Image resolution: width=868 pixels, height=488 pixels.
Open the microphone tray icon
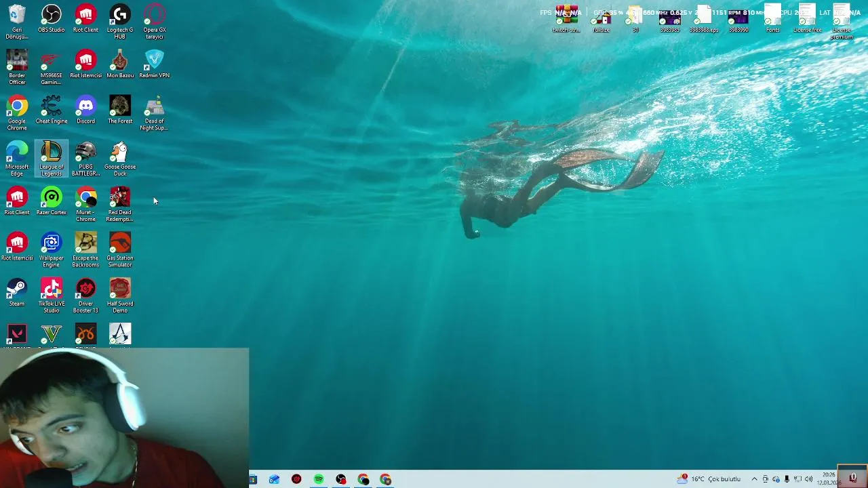pyautogui.click(x=787, y=479)
